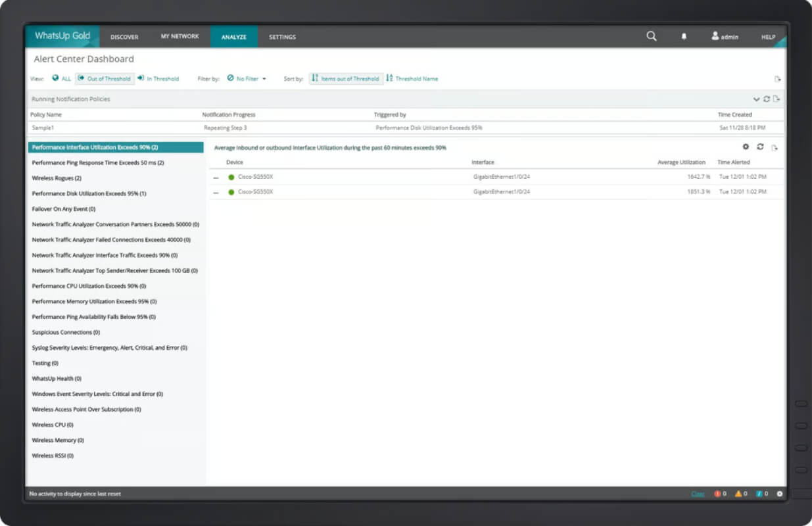
Task: Click the orange warning alerts counter icon
Action: click(x=738, y=494)
